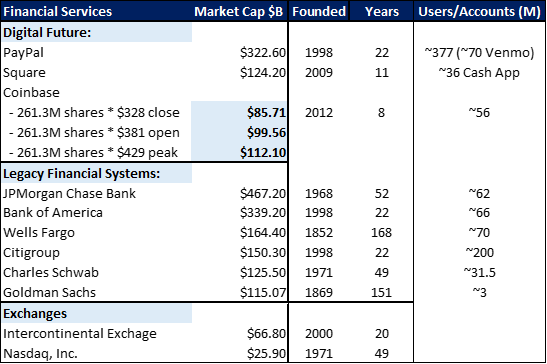
Task: Click the bold $85.71 value
Action: coord(267,112)
